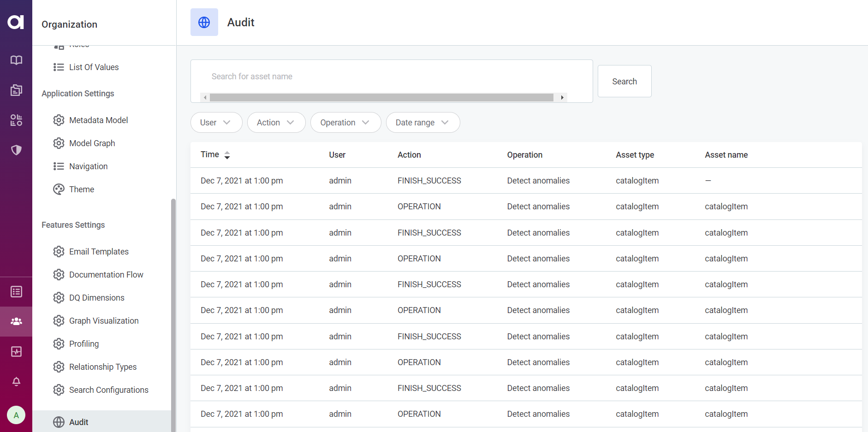The height and width of the screenshot is (432, 868).
Task: Click inside the asset name search field
Action: click(x=392, y=76)
